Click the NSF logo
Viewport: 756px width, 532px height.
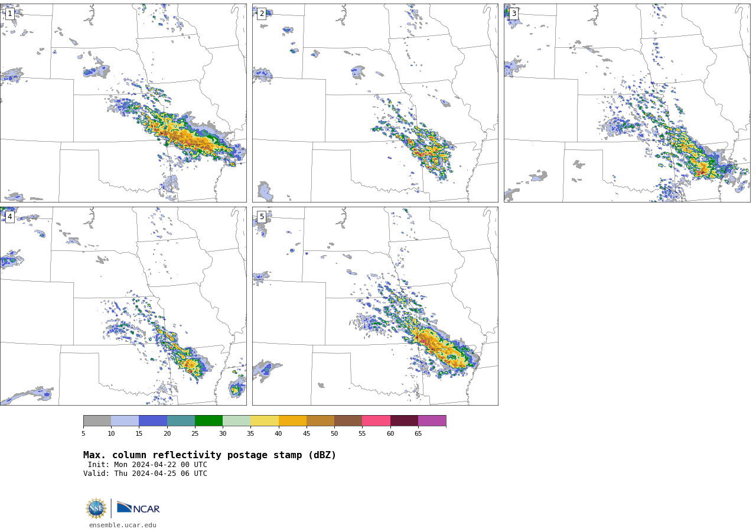(x=96, y=508)
